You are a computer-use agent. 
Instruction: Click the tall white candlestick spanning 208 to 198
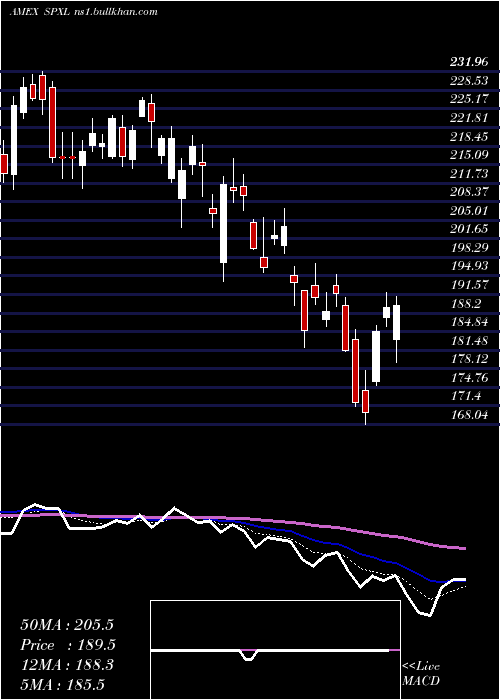click(223, 223)
